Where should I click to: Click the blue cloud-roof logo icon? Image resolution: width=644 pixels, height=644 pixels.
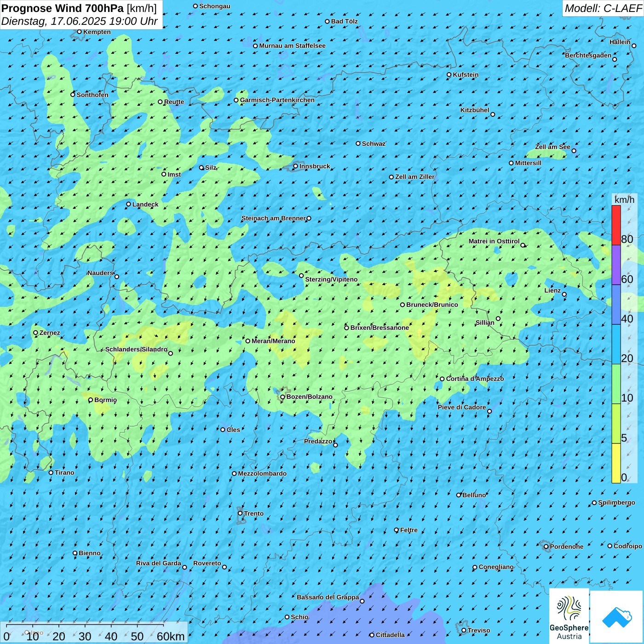click(617, 616)
